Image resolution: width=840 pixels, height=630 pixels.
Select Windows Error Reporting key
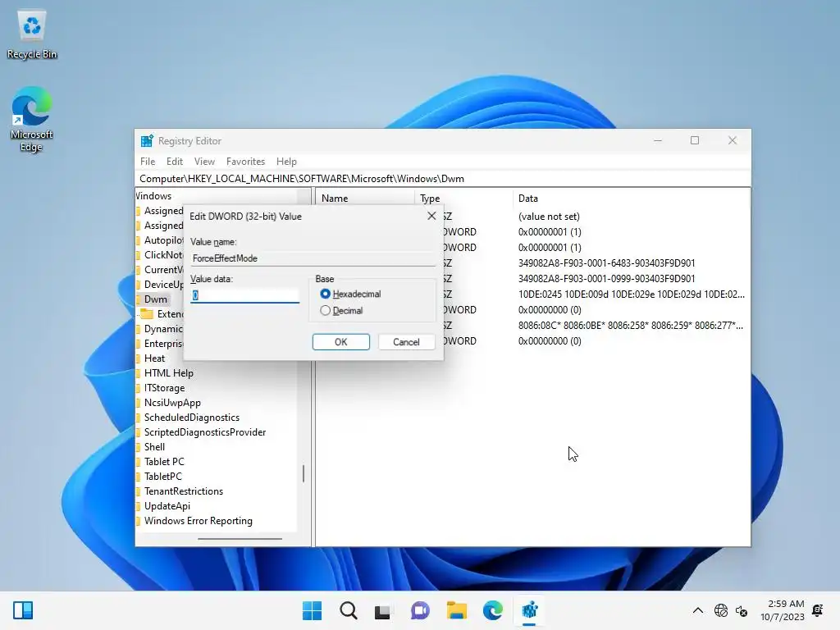[x=198, y=521]
